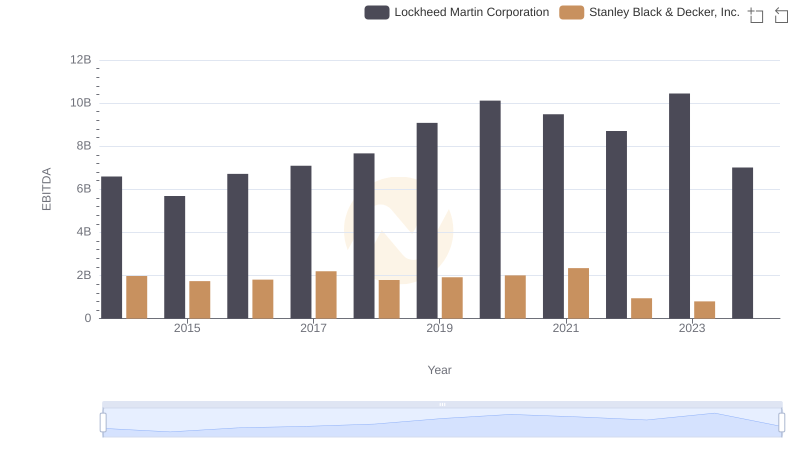Click the right data zoom slider handle
Screen dimensions: 800x461
click(781, 423)
